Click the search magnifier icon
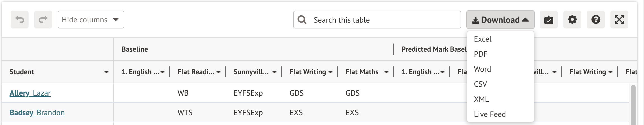 [302, 20]
